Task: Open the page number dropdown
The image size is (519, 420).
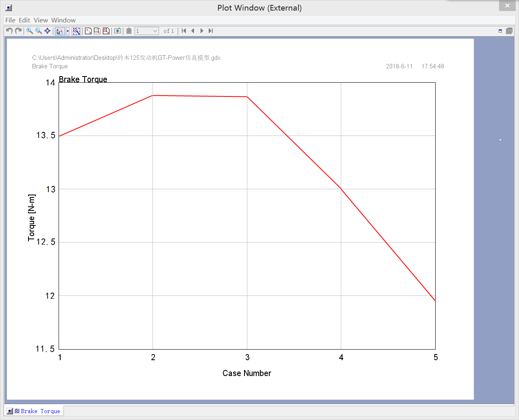Action: pyautogui.click(x=147, y=31)
